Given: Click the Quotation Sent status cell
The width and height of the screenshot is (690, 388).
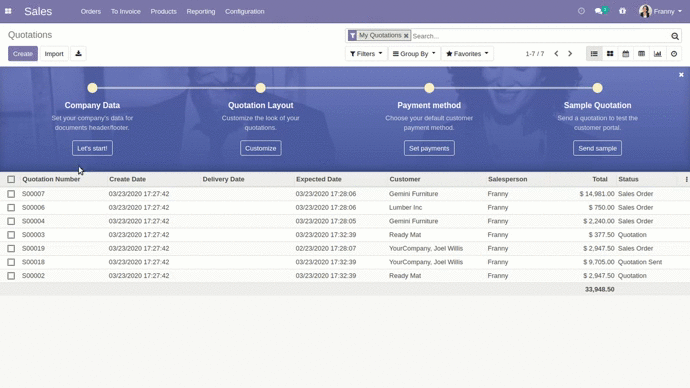Looking at the screenshot, I should (x=640, y=262).
